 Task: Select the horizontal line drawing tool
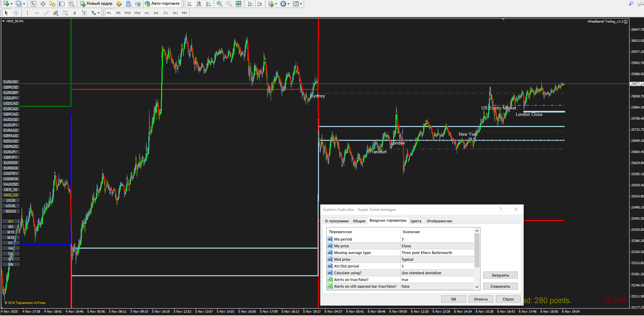[x=37, y=13]
